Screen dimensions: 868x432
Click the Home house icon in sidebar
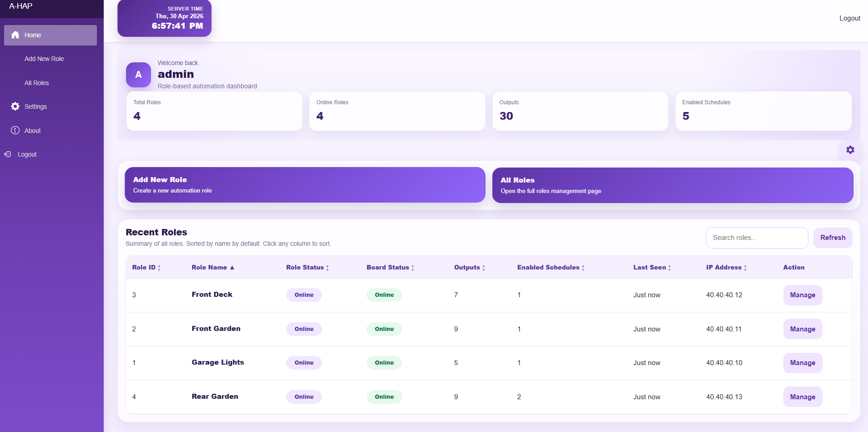15,35
